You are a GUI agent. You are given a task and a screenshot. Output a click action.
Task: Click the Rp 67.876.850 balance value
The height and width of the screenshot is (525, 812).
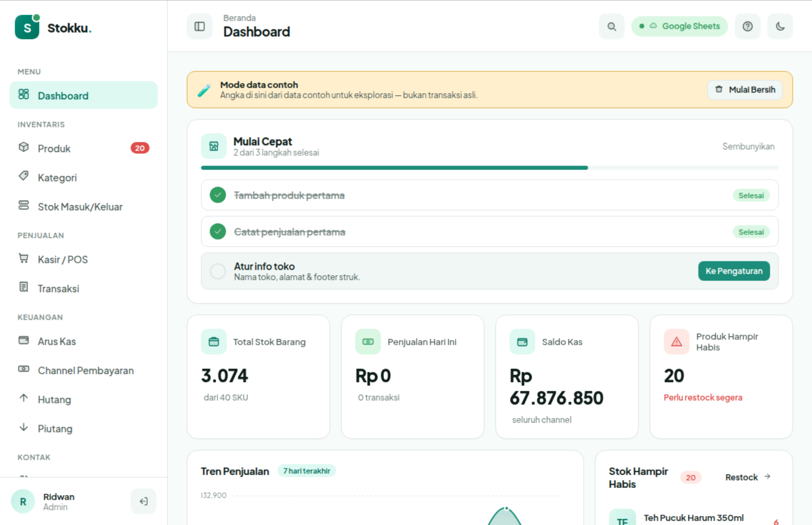coord(556,387)
